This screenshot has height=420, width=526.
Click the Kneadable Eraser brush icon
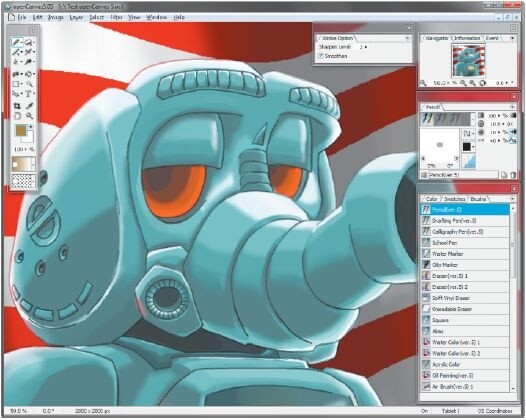pos(426,309)
